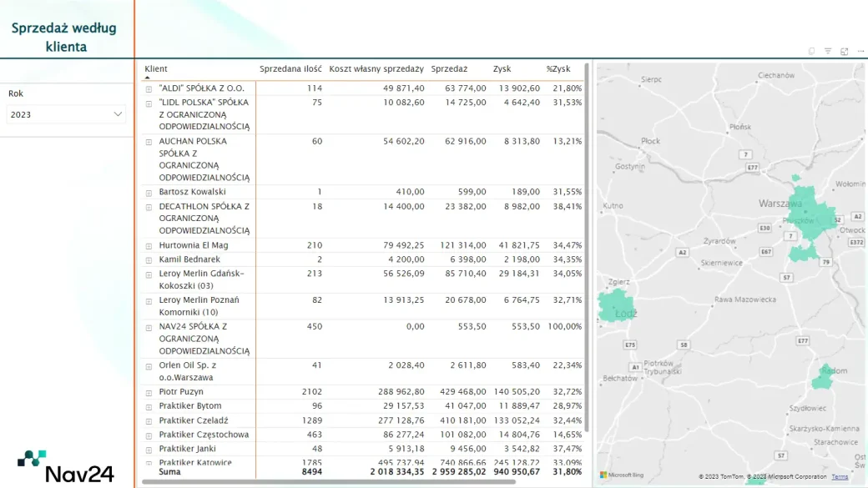Screen dimensions: 868x488
Task: Click sales value 410 181,00
Action: (462, 420)
